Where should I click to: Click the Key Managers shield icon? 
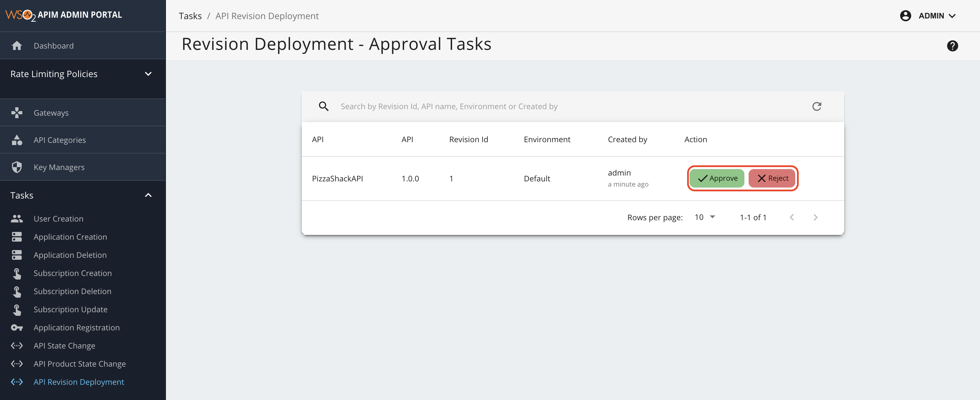(x=17, y=167)
